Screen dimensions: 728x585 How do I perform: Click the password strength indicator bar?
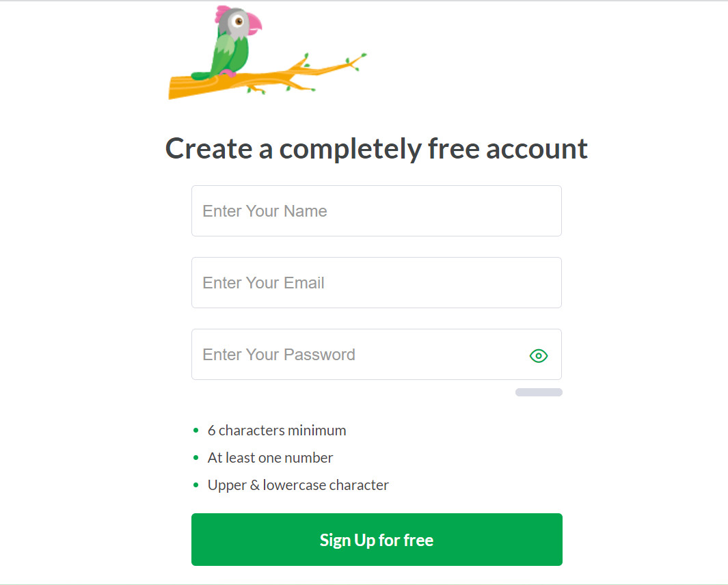pos(539,392)
